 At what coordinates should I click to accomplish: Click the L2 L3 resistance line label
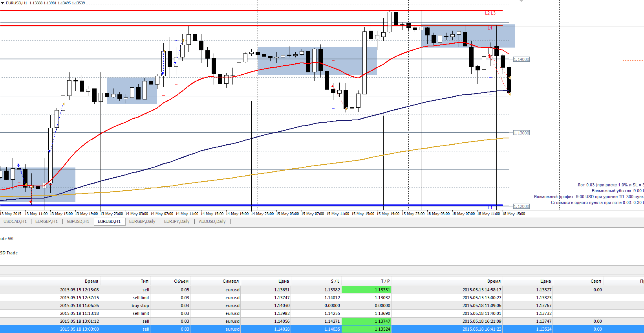pyautogui.click(x=490, y=13)
